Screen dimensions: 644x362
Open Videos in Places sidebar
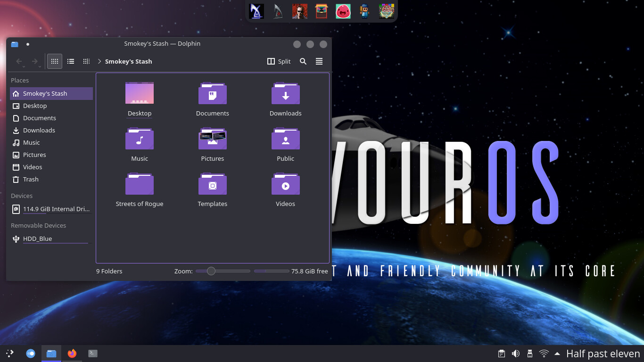(x=51, y=167)
